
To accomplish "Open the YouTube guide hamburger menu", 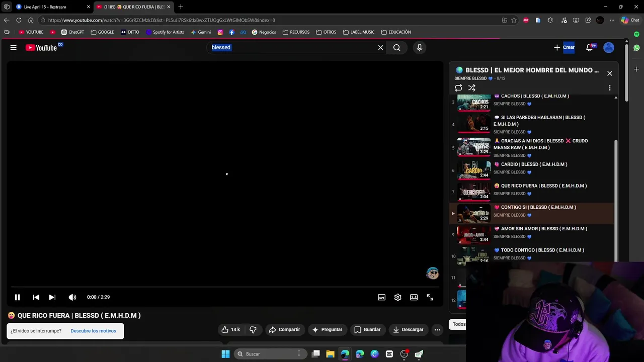I will click(x=14, y=47).
